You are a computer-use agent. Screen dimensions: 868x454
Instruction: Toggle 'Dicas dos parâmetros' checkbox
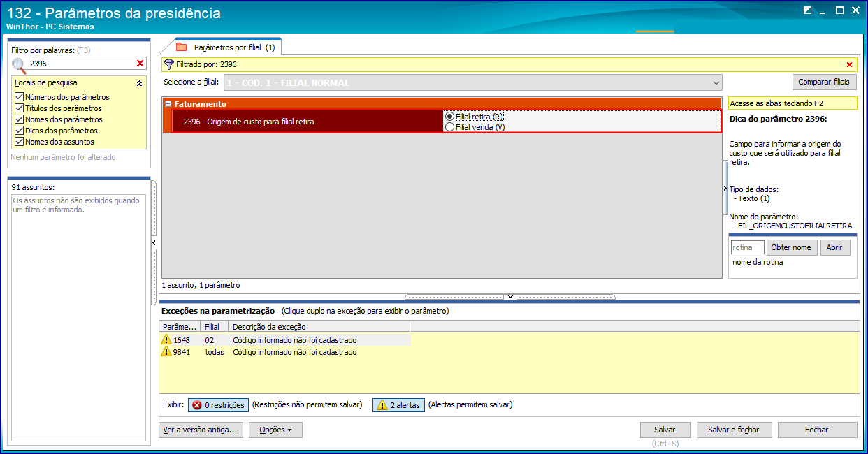click(19, 131)
